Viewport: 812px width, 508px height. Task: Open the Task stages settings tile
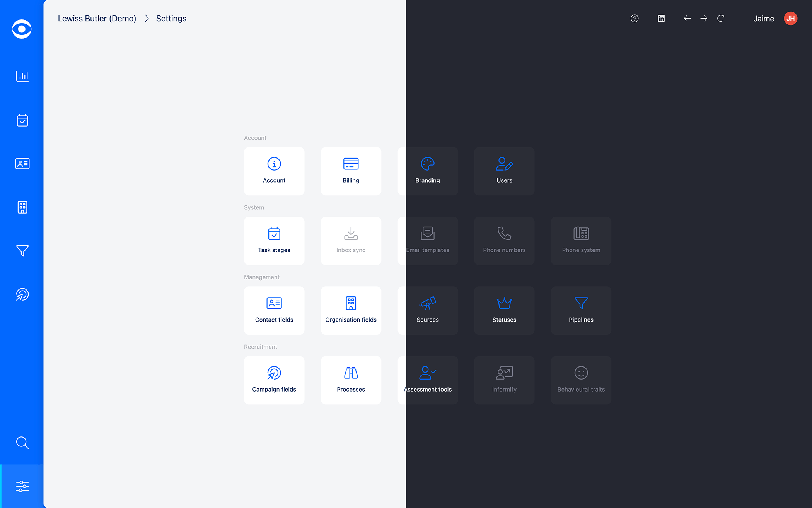[x=274, y=241]
